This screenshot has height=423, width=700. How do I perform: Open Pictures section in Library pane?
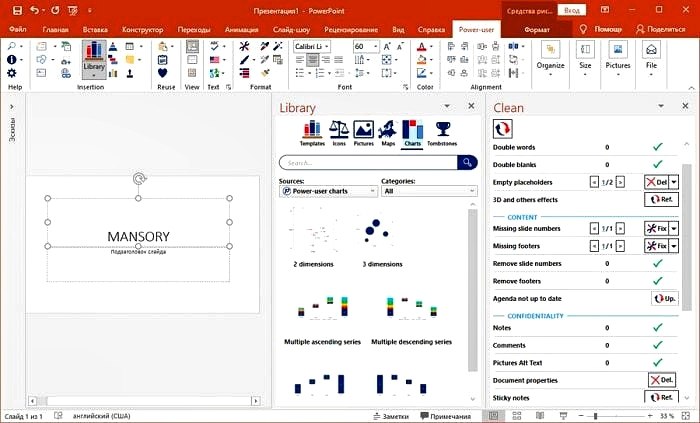pyautogui.click(x=363, y=133)
